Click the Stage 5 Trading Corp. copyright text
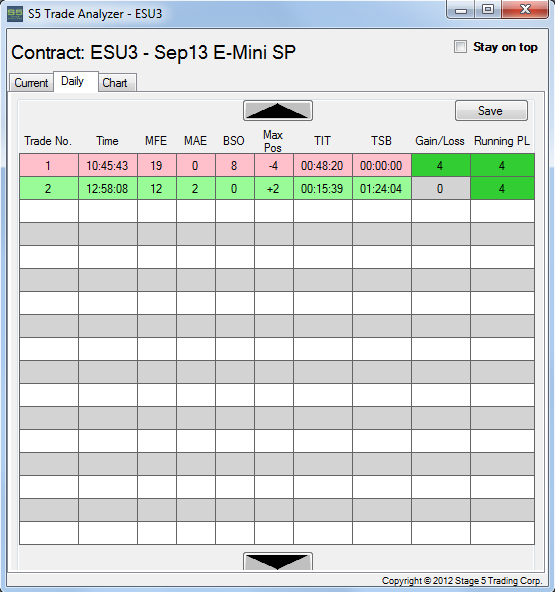 tap(462, 581)
